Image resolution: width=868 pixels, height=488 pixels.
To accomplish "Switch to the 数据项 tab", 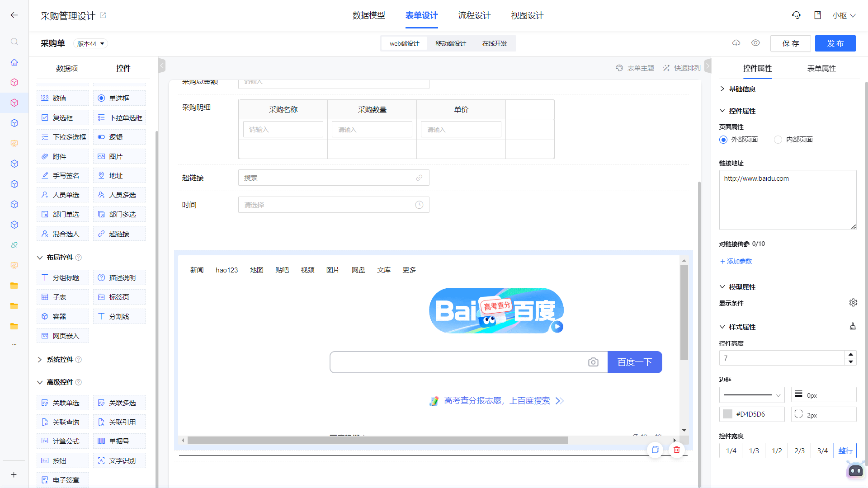I will pos(67,68).
